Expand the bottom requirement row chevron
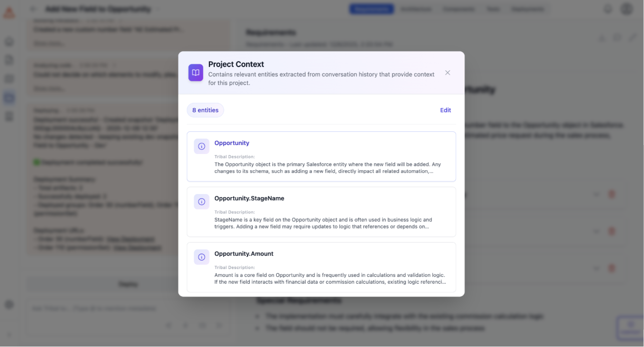The width and height of the screenshot is (644, 347). click(596, 268)
